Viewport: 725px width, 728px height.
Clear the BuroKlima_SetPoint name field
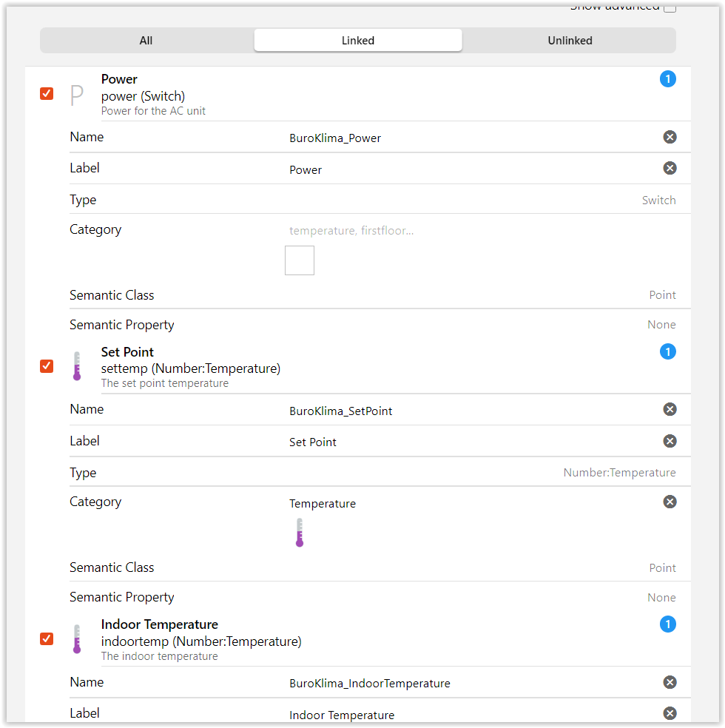point(670,409)
